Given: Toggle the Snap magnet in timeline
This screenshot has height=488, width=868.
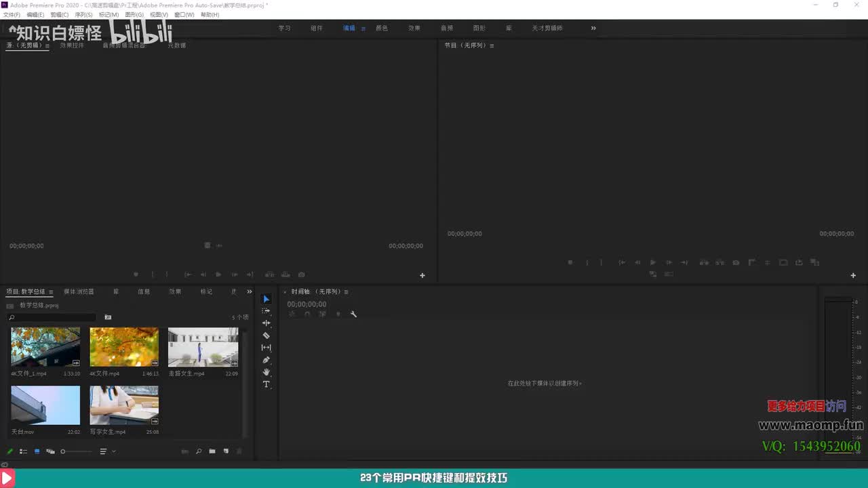Looking at the screenshot, I should (x=307, y=314).
